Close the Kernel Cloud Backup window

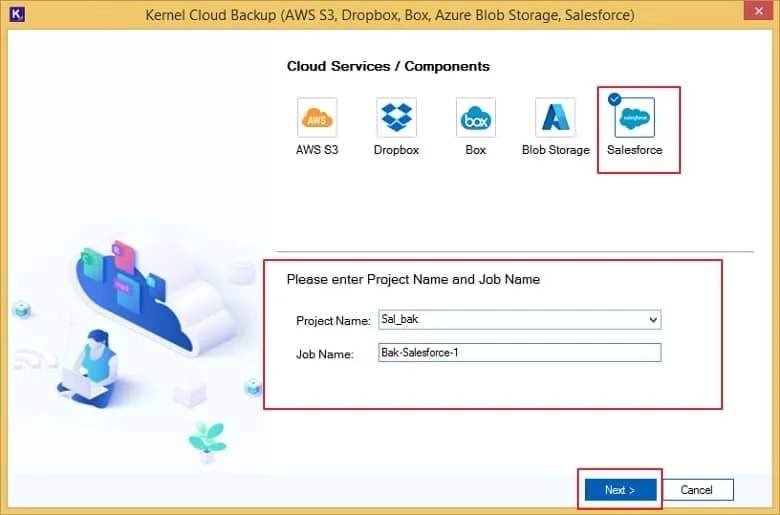(758, 10)
